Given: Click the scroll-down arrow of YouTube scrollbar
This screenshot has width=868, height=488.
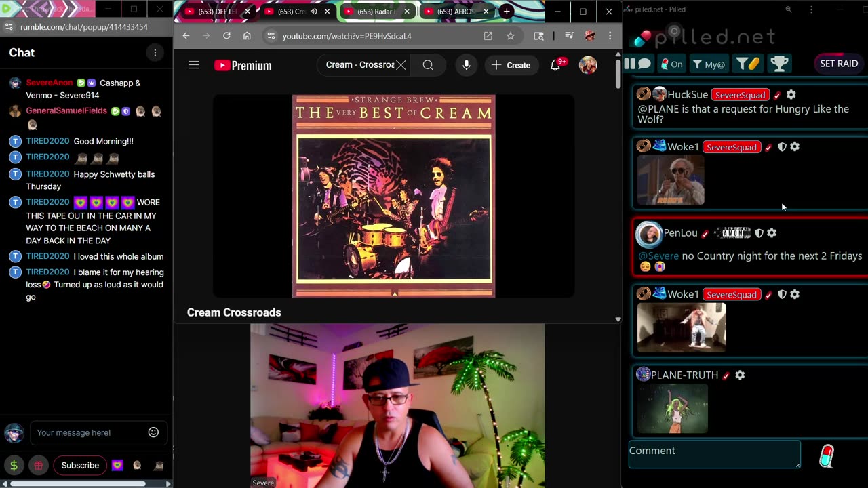Looking at the screenshot, I should click(618, 319).
